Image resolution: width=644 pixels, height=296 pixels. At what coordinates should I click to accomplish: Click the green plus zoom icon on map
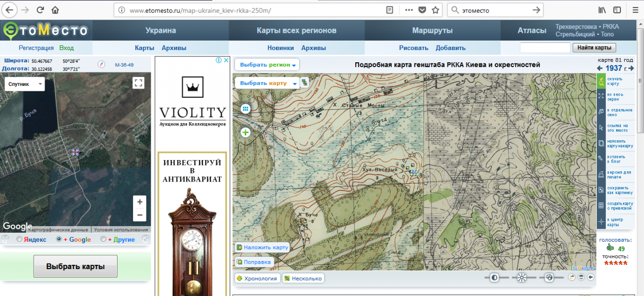click(x=246, y=132)
